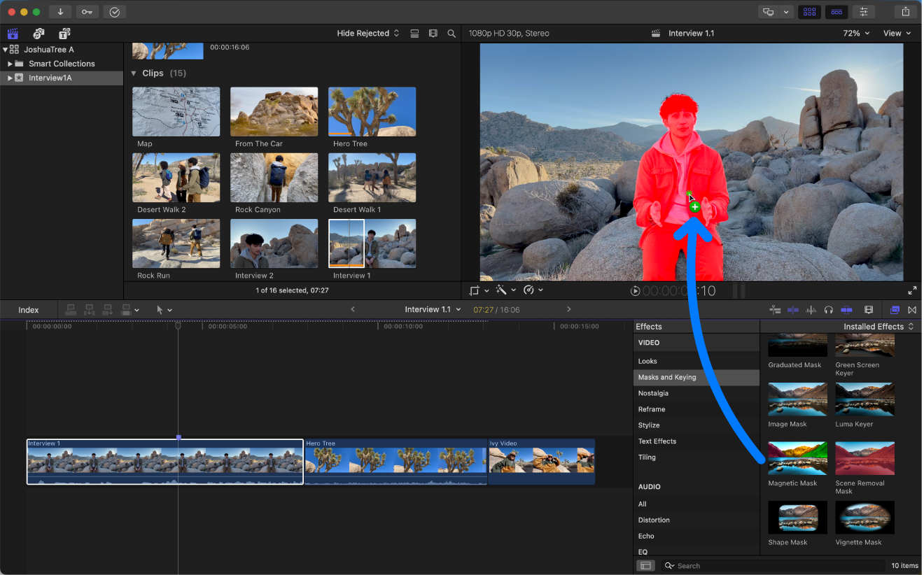Open the Retime speedometer menu
This screenshot has height=575, width=924.
point(530,290)
